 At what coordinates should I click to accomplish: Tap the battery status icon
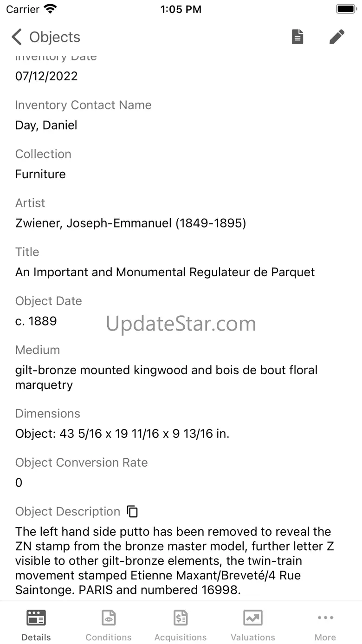[346, 9]
